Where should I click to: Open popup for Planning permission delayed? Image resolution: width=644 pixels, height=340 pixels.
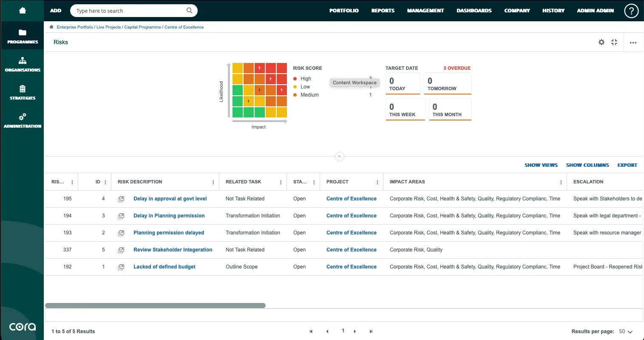click(121, 233)
